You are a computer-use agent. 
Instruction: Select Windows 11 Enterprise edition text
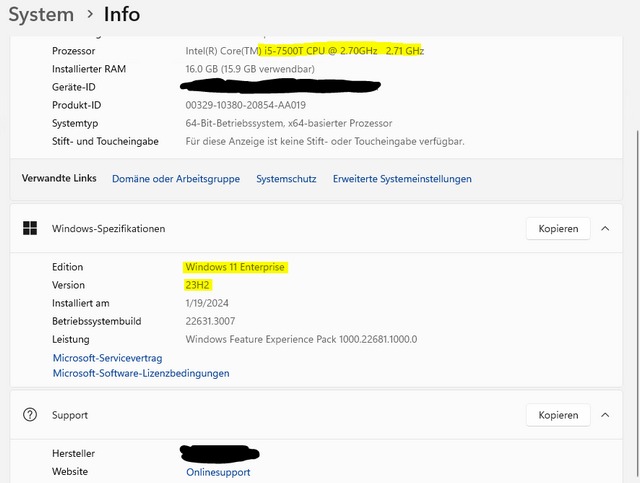pos(235,267)
